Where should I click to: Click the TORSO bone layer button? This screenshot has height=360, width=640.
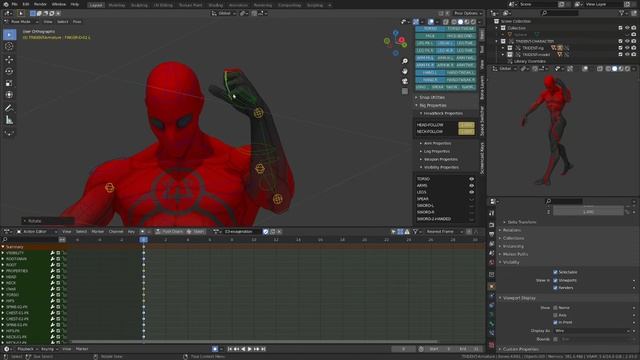click(430, 29)
